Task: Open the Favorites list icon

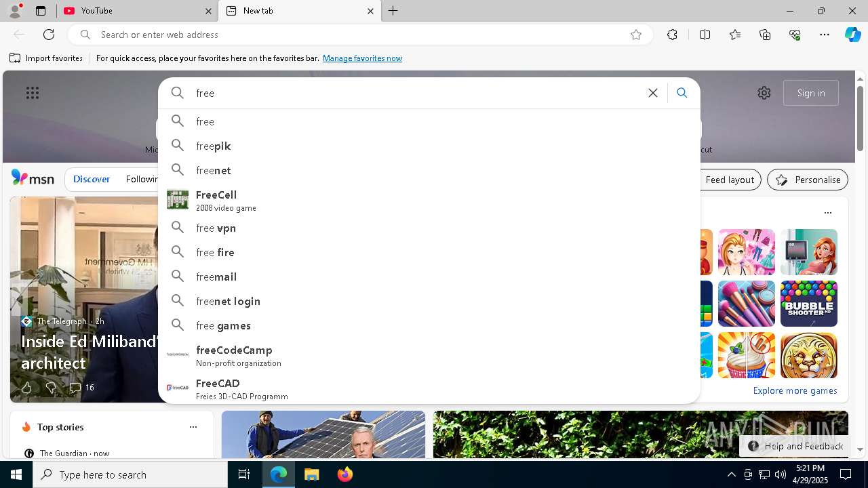Action: [735, 35]
